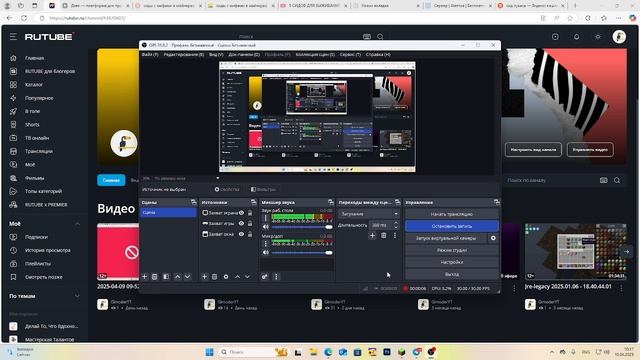This screenshot has height=360, width=640.
Task: Toggle visibility of Захват окна source
Action: pos(241,234)
